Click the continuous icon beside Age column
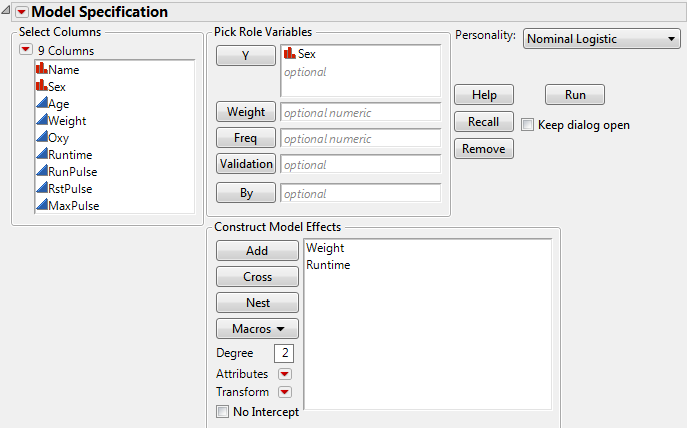 41,104
